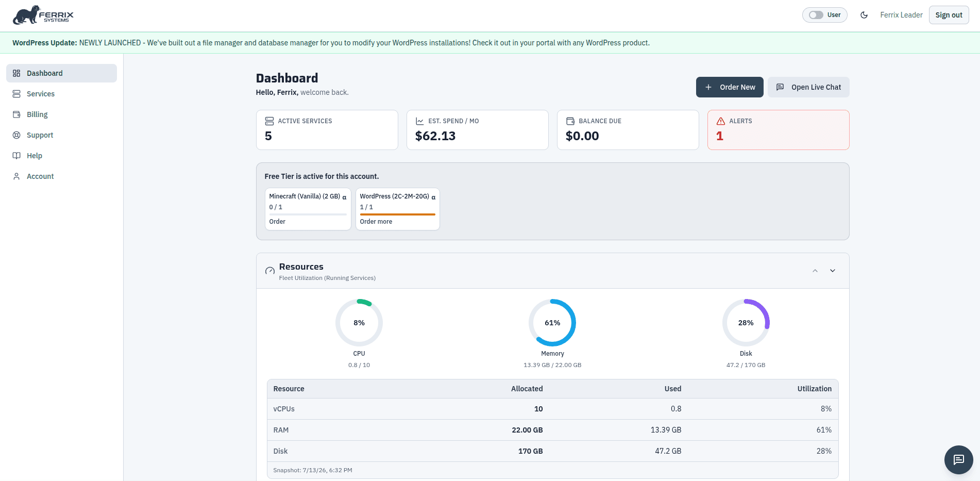The width and height of the screenshot is (980, 481).
Task: Click the Memory 61% utilization ring
Action: (552, 323)
